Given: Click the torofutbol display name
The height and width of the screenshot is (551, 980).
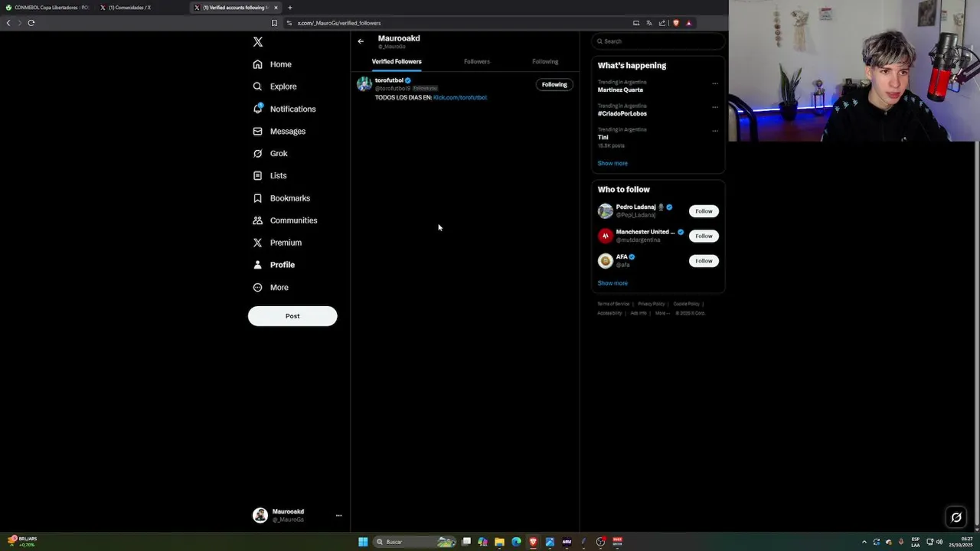Looking at the screenshot, I should click(389, 80).
